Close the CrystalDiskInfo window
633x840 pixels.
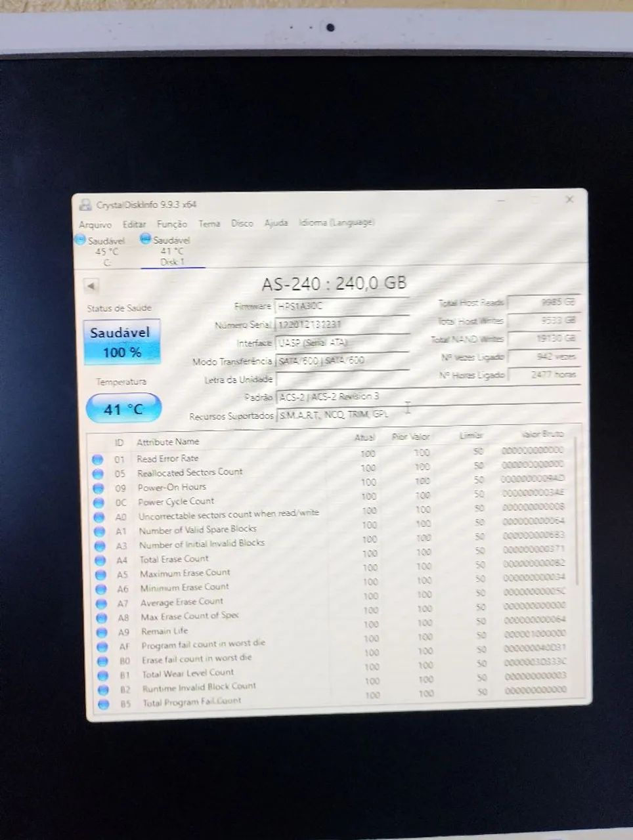click(569, 199)
